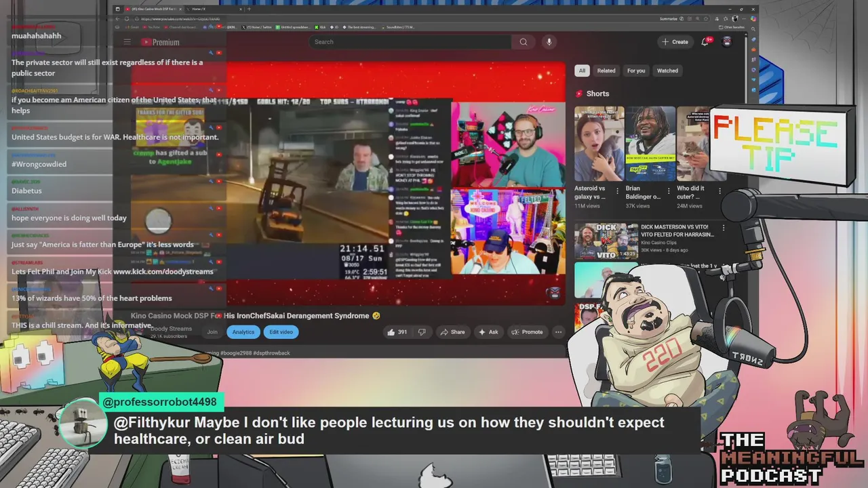Click the Kino Casino video browser tab
Viewport: 868px width, 488px height.
pyautogui.click(x=154, y=9)
